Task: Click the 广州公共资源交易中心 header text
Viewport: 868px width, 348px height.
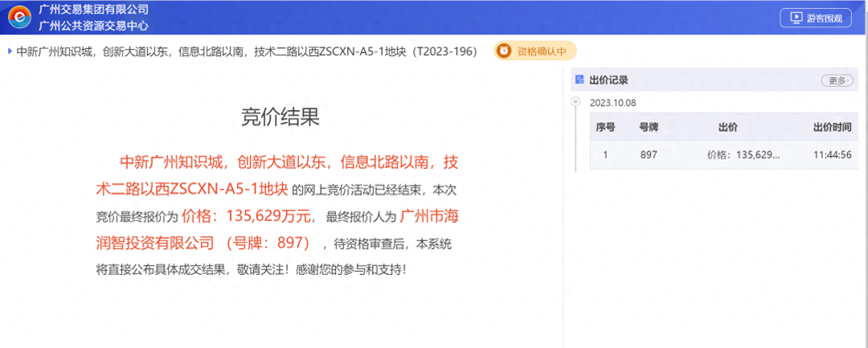Action: point(93,26)
